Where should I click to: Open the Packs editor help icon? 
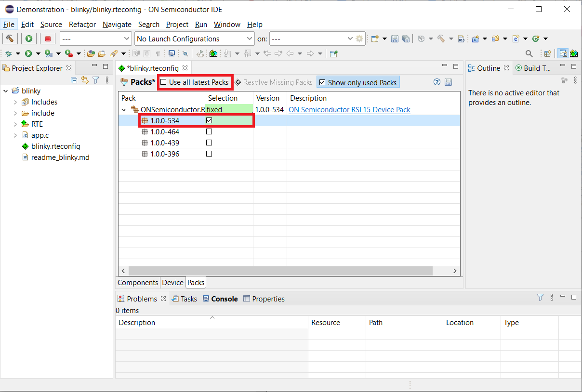436,82
